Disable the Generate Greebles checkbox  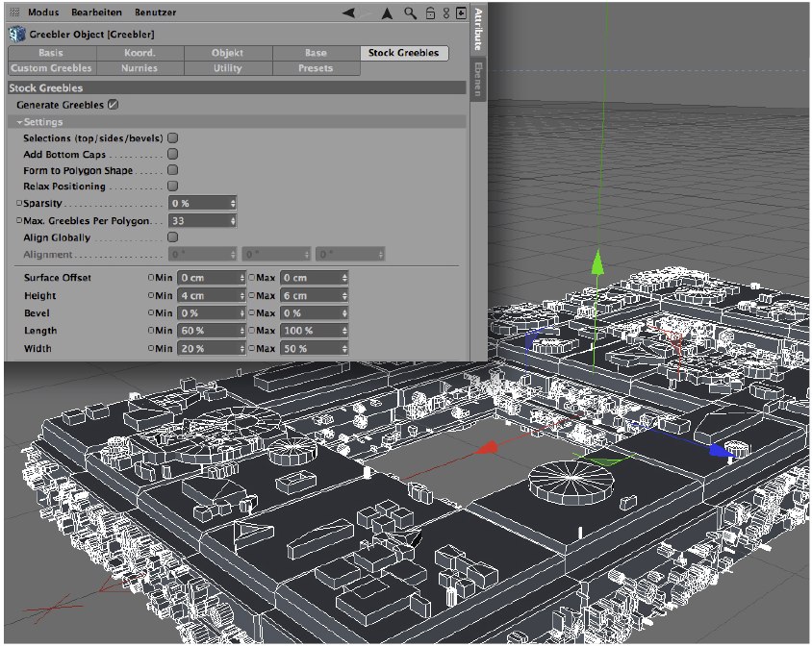pos(114,104)
